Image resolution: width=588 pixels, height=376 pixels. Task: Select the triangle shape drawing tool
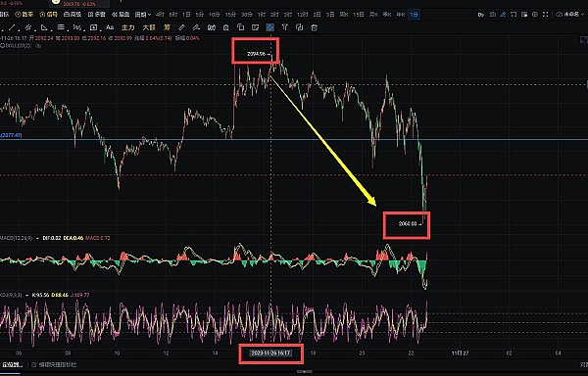pyautogui.click(x=44, y=27)
